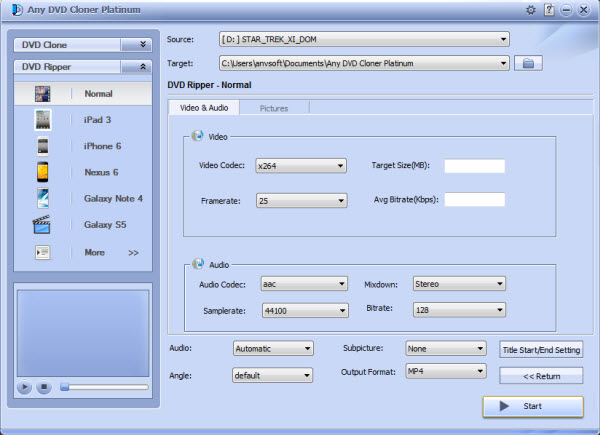600x435 pixels.
Task: Select the Normal profile film icon
Action: [42, 94]
